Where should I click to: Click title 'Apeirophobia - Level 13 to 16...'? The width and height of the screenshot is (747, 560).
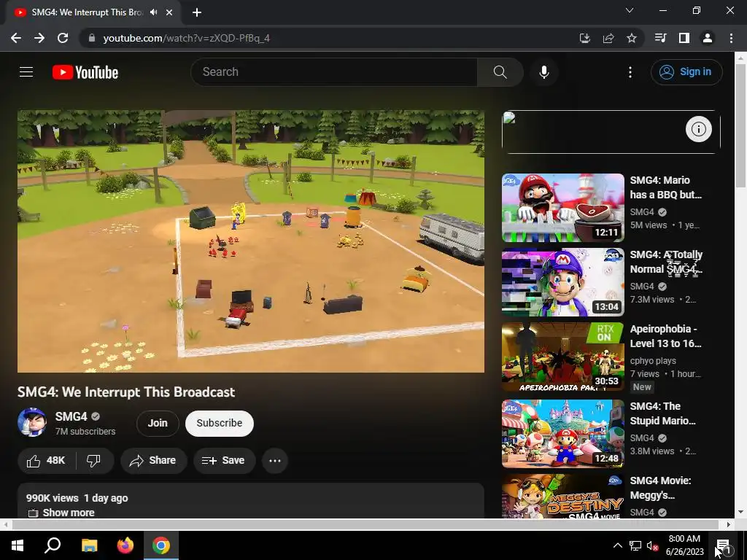(665, 336)
